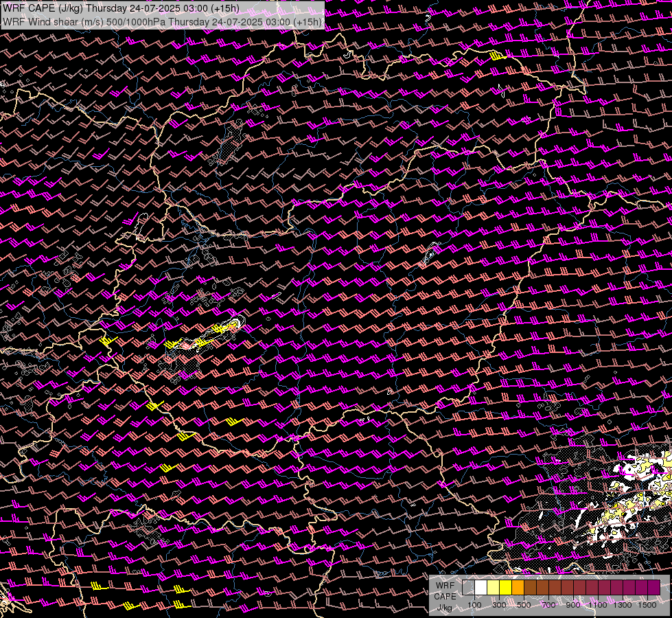Select the orange CAPE legend swatch
The width and height of the screenshot is (672, 618).
pyautogui.click(x=518, y=588)
